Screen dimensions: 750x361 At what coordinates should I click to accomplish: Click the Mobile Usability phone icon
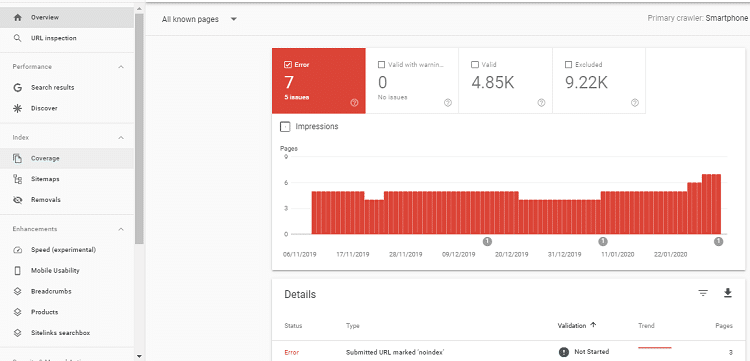[x=18, y=271]
